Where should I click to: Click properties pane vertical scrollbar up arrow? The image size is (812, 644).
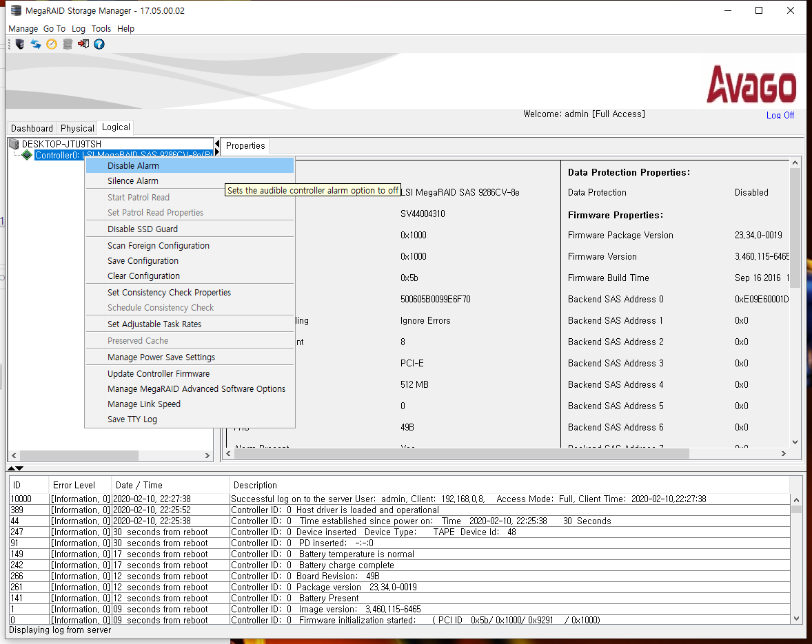click(795, 163)
